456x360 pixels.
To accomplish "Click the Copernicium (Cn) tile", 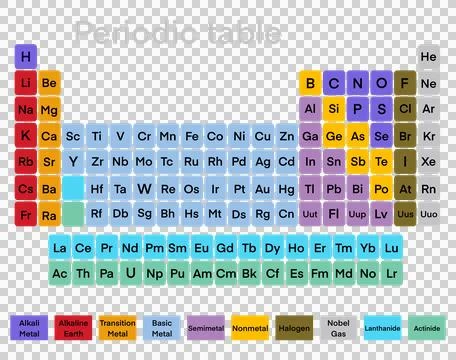I will coord(286,214).
